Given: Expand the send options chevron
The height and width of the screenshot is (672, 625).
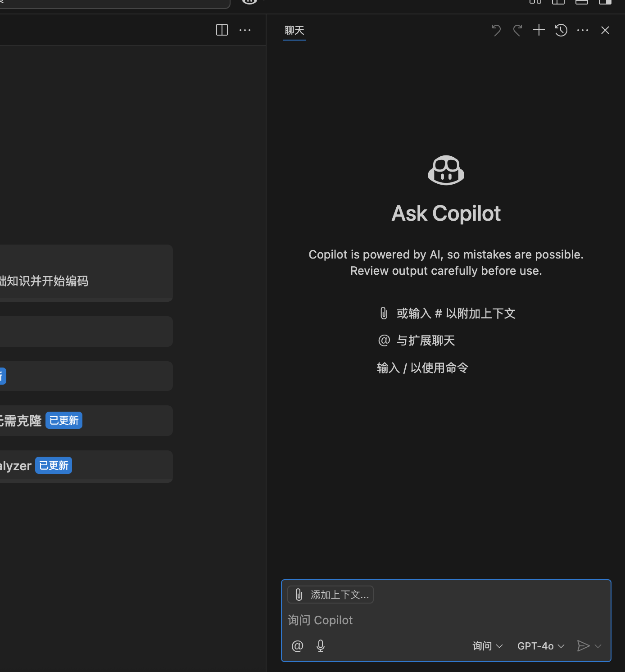Looking at the screenshot, I should pyautogui.click(x=598, y=646).
